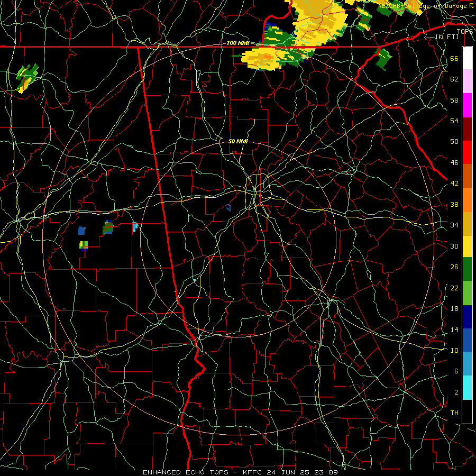Click the black TH legend block
The height and width of the screenshot is (476, 476).
tap(467, 411)
